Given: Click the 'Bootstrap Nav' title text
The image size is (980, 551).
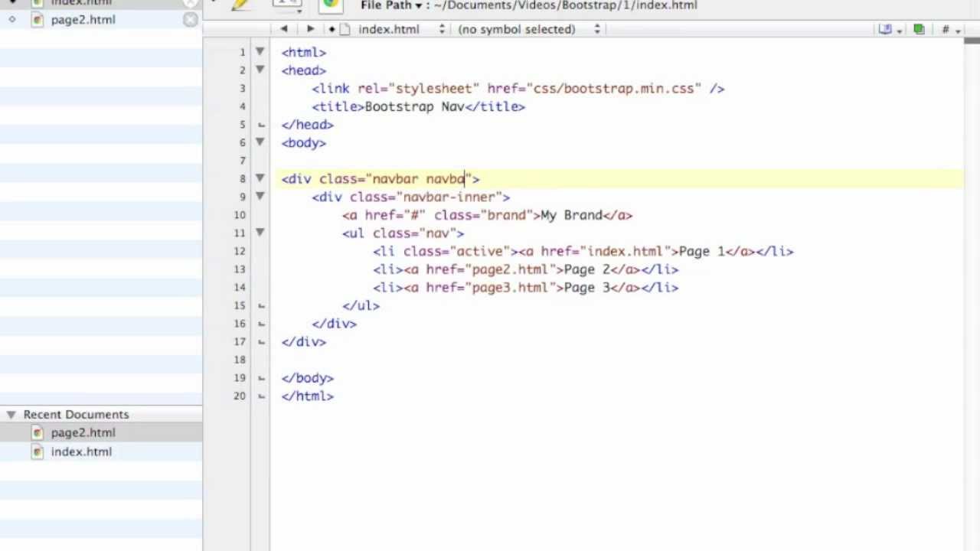Looking at the screenshot, I should [x=414, y=106].
